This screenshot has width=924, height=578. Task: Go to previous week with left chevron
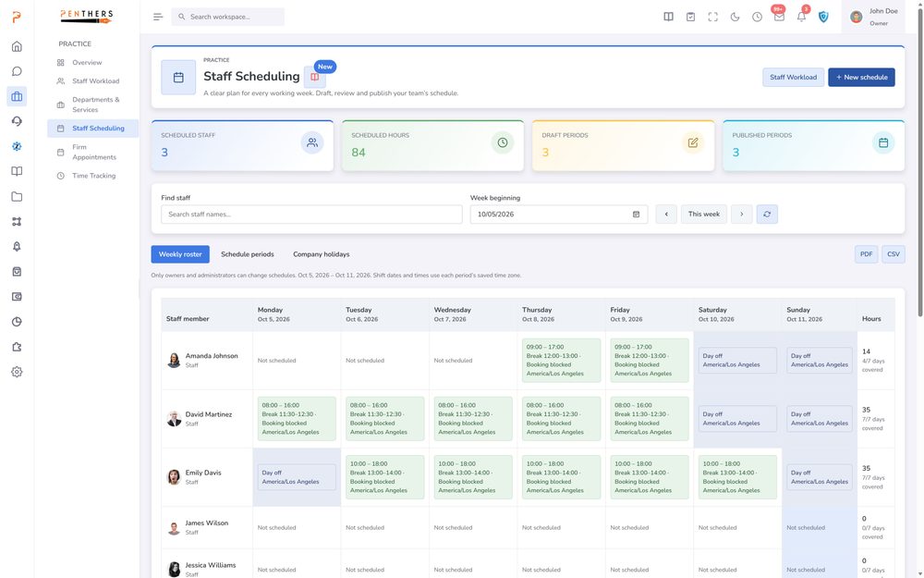[x=666, y=215]
